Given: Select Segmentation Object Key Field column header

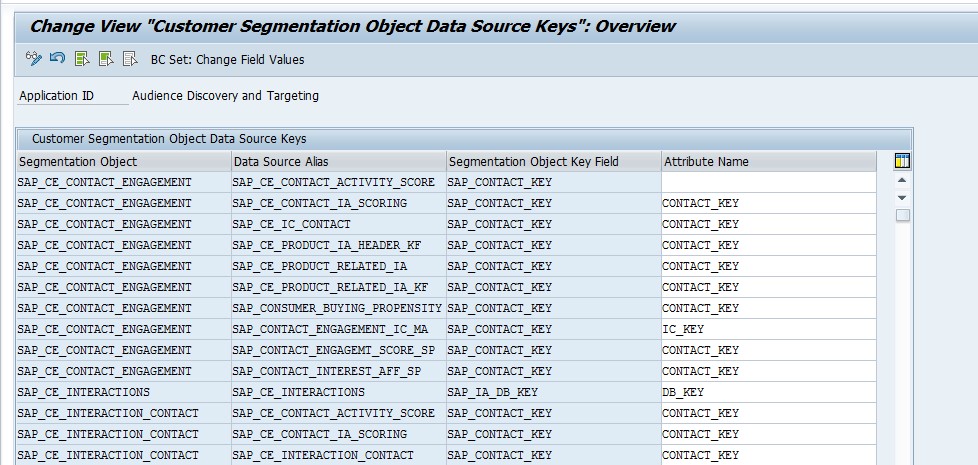Looking at the screenshot, I should [x=554, y=161].
